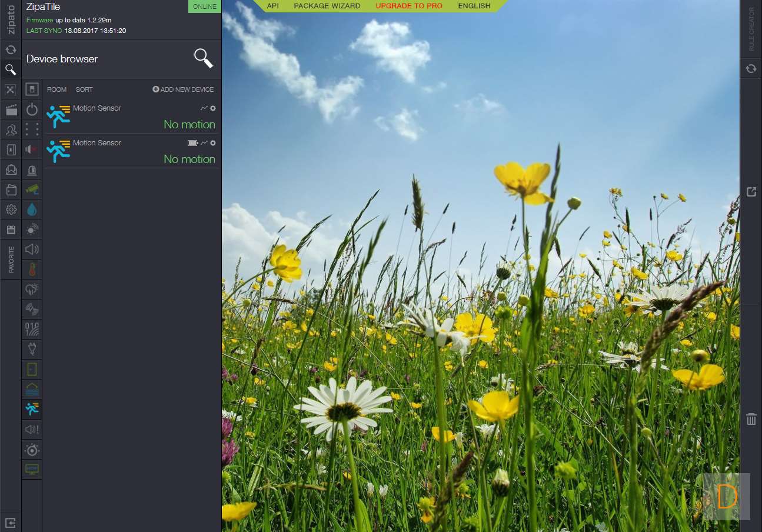This screenshot has height=532, width=762.
Task: Open settings gear of first Motion Sensor
Action: (x=213, y=108)
